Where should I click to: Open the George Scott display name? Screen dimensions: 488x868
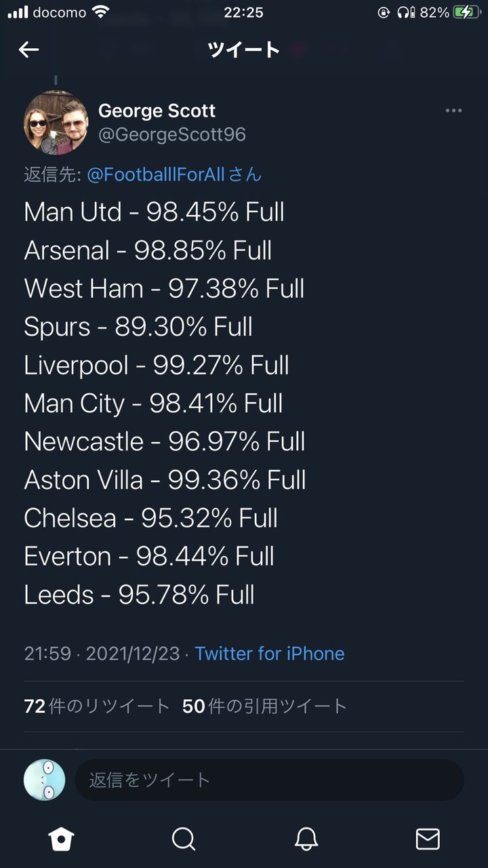[x=157, y=111]
